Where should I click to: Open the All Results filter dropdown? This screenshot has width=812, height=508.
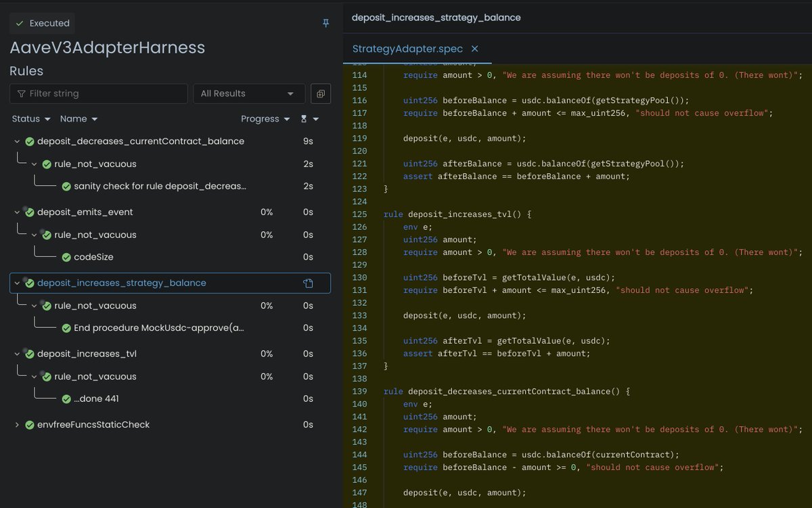coord(249,93)
